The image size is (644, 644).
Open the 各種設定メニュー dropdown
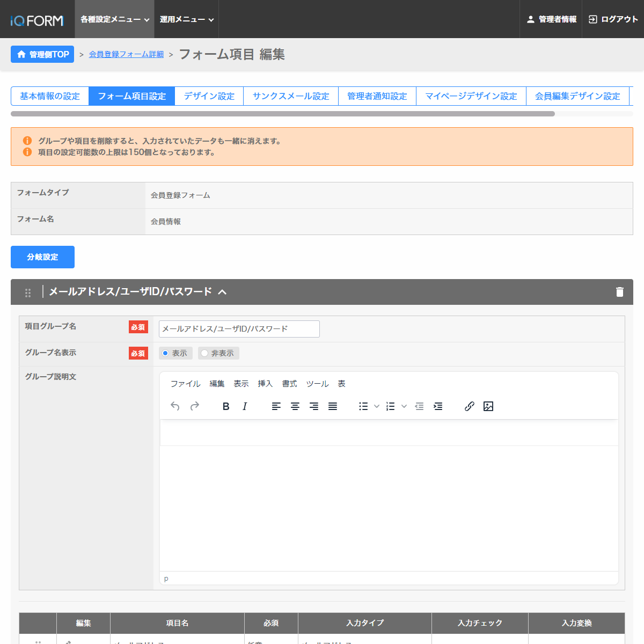click(x=114, y=19)
